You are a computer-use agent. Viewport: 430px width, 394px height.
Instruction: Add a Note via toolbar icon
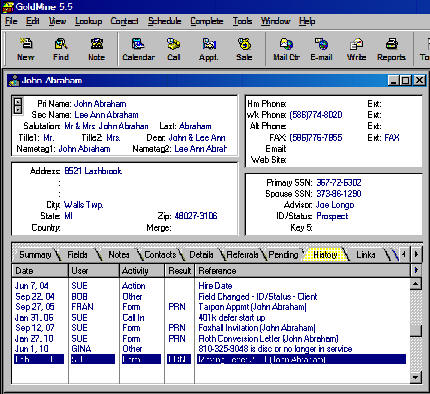pos(96,49)
